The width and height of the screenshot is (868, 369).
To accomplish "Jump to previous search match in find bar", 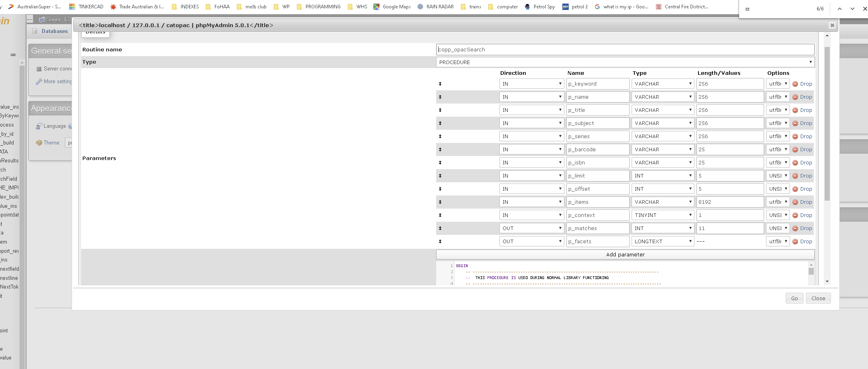I will tap(840, 8).
